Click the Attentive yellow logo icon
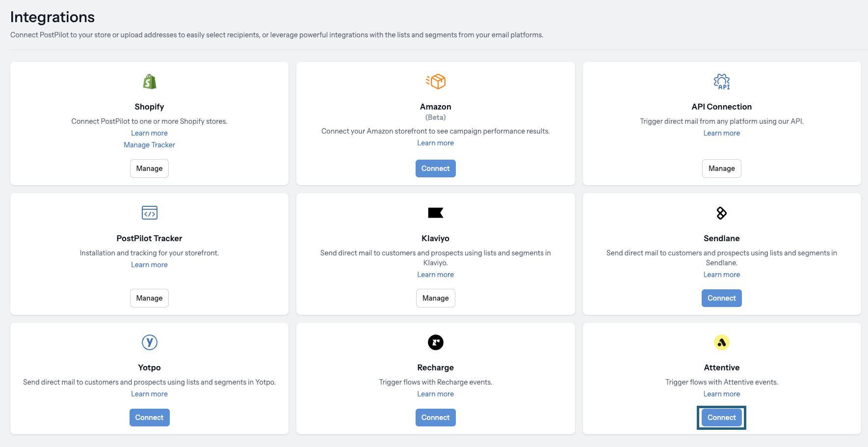The image size is (868, 447). tap(722, 342)
